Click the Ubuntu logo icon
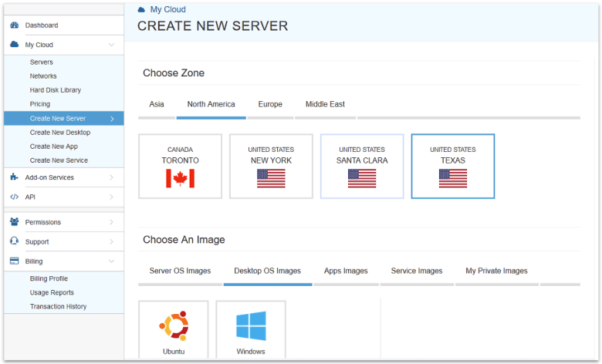Image resolution: width=602 pixels, height=364 pixels. [174, 326]
